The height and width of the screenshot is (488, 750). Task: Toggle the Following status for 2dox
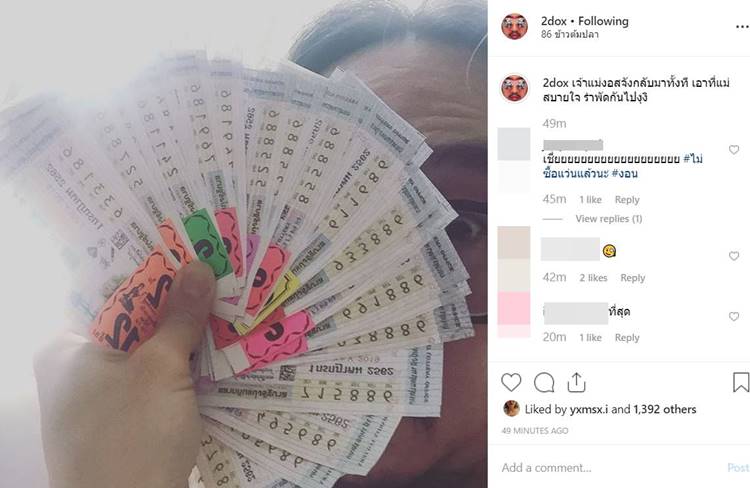pyautogui.click(x=603, y=21)
